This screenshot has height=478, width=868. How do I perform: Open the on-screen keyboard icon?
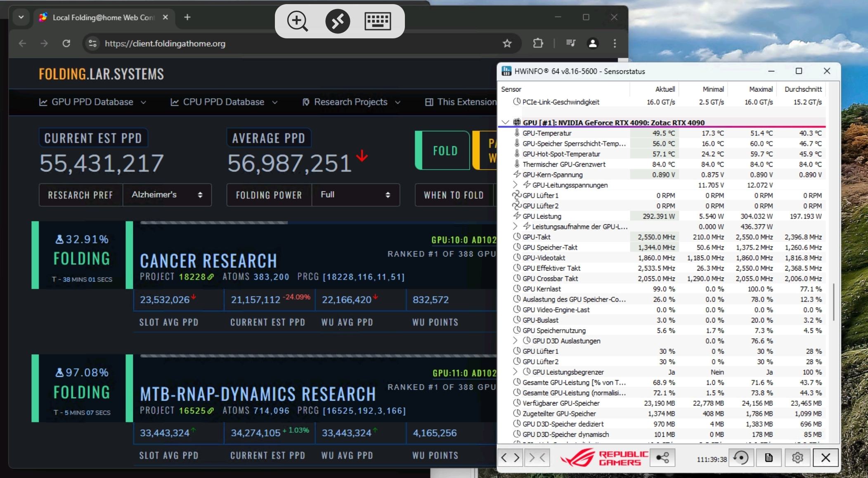(378, 21)
